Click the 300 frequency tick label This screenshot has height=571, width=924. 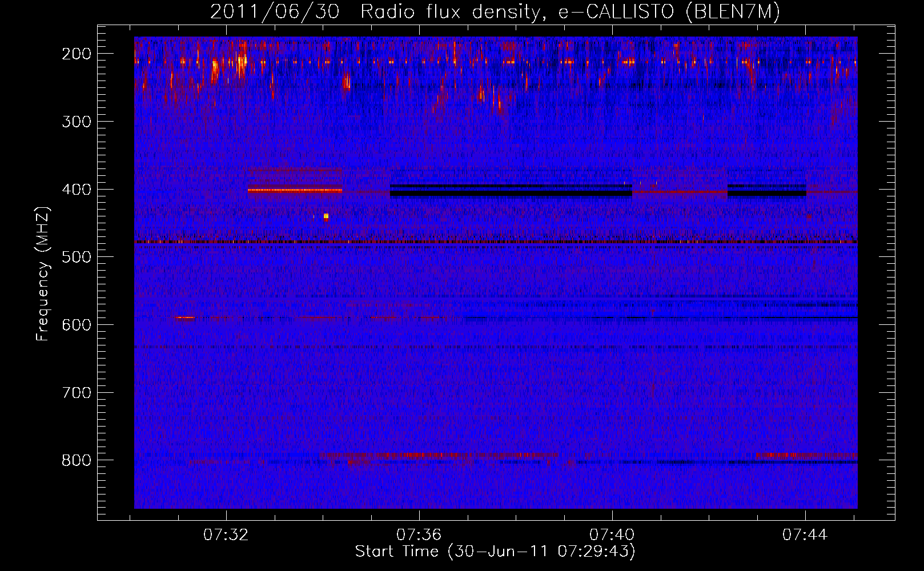76,122
